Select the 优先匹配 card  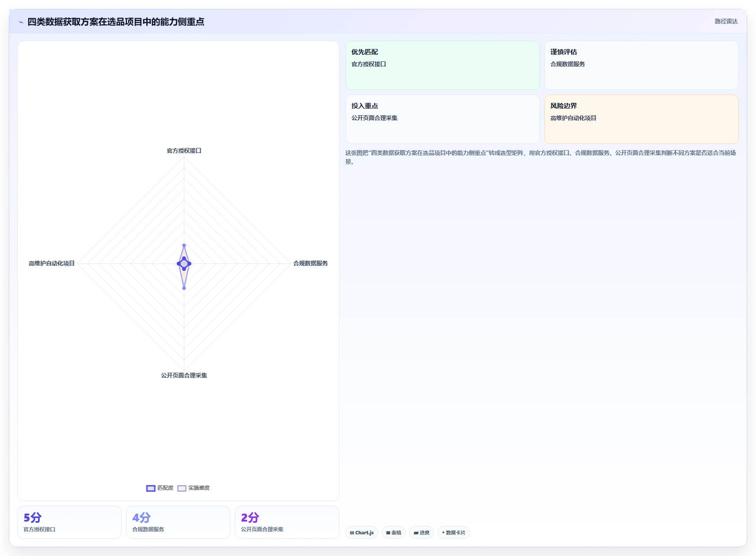pyautogui.click(x=442, y=65)
